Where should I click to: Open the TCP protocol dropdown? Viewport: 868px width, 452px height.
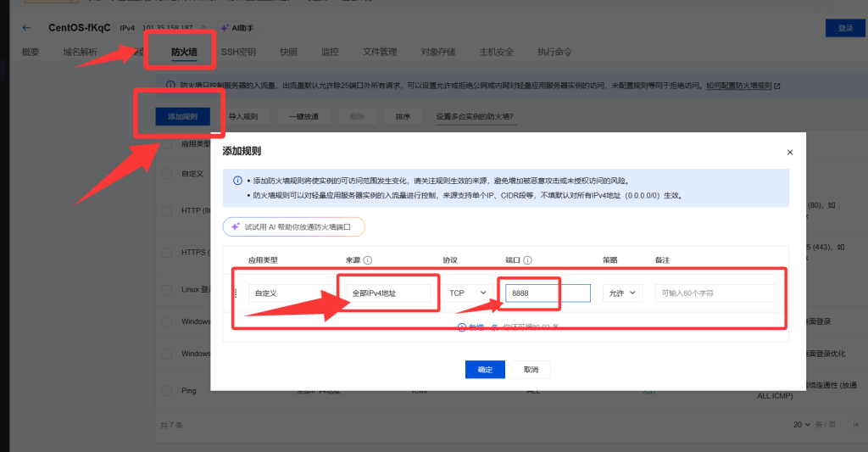click(467, 293)
